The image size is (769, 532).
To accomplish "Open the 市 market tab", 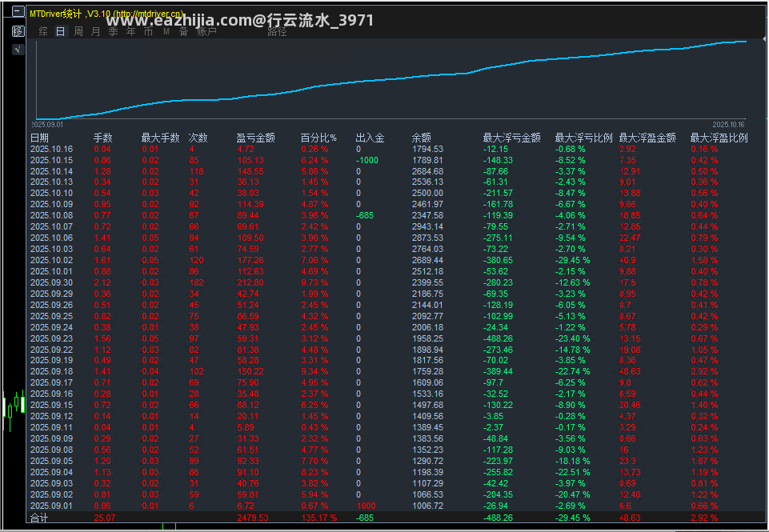I will click(149, 31).
